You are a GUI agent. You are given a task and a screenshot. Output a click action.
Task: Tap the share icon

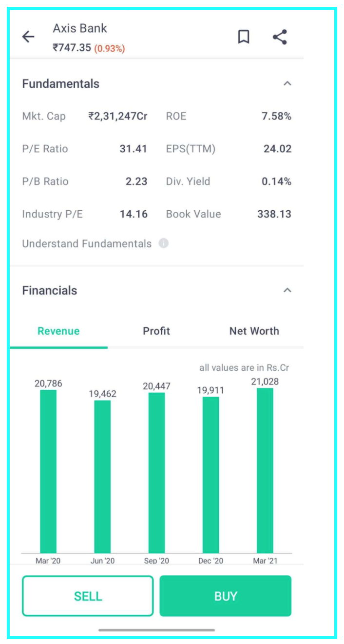tap(280, 37)
